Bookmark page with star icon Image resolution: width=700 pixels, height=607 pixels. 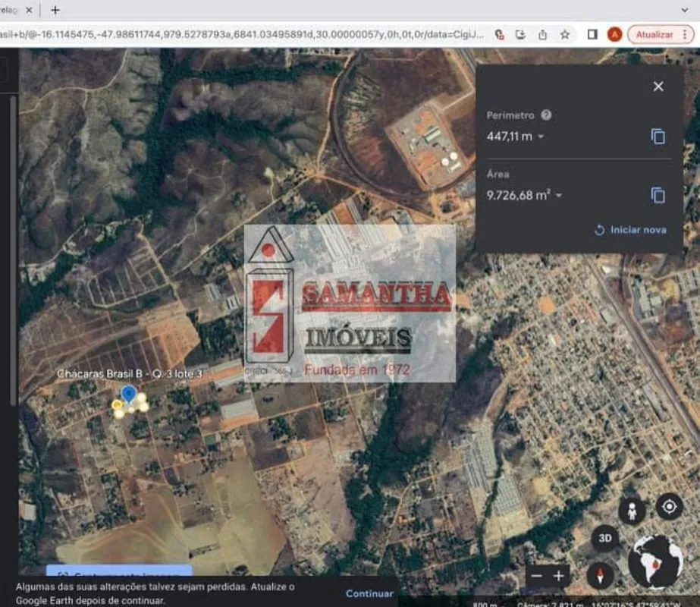[565, 34]
